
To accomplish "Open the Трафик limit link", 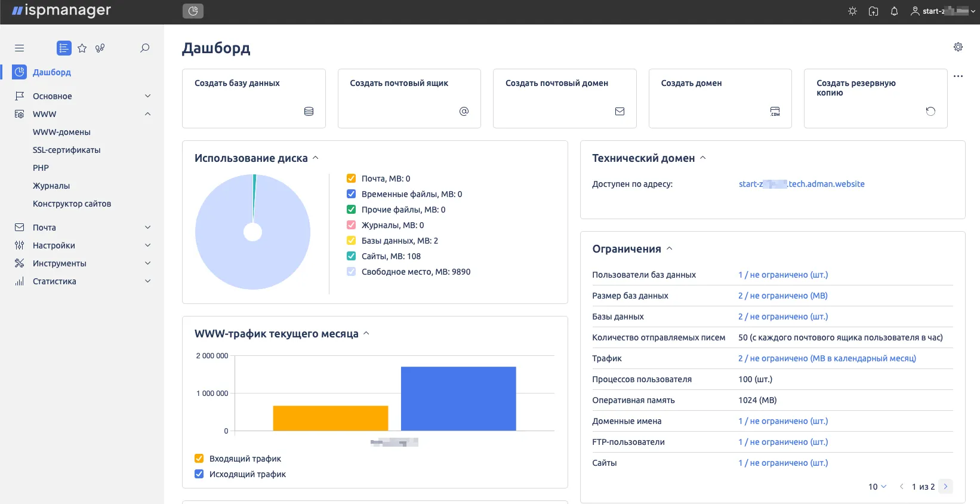I will tap(827, 358).
